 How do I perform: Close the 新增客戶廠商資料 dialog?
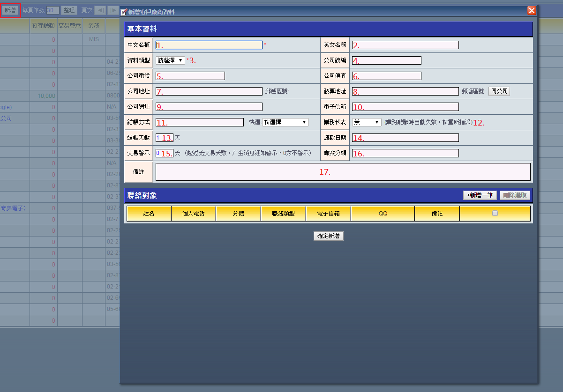[x=531, y=11]
